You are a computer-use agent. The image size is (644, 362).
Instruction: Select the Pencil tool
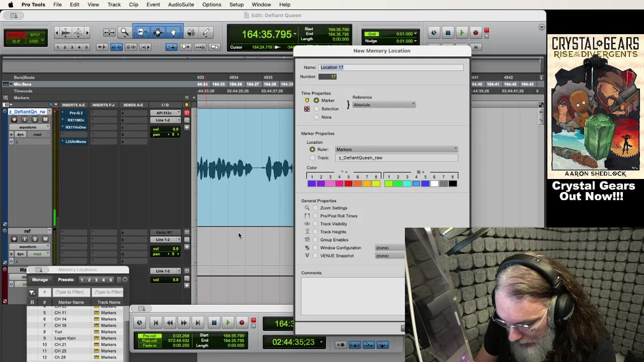[206, 33]
